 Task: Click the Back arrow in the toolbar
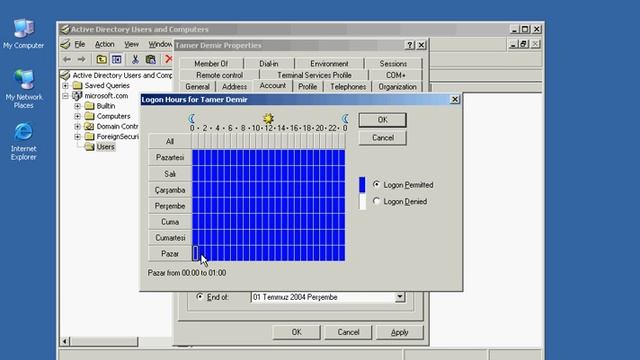tap(67, 60)
